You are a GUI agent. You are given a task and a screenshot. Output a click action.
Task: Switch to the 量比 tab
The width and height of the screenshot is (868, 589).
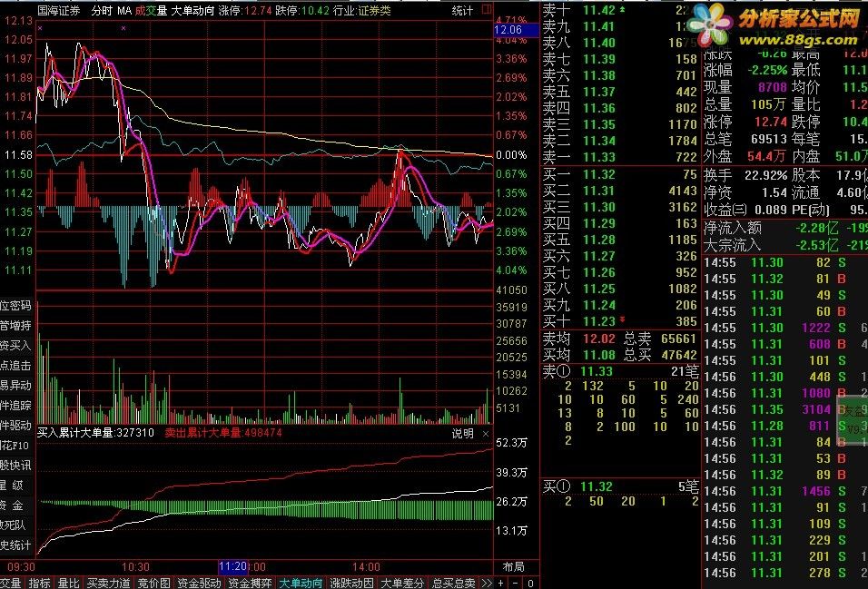tap(69, 583)
